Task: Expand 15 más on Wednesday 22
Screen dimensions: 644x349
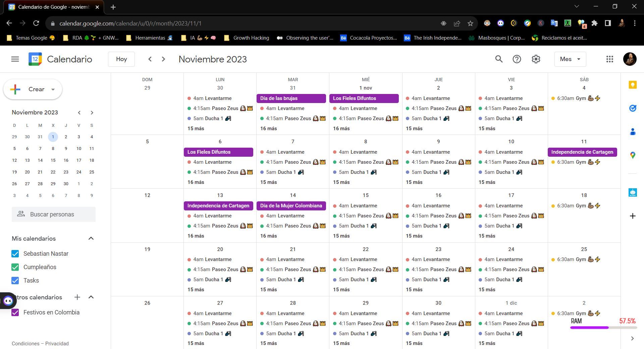Action: (x=341, y=290)
